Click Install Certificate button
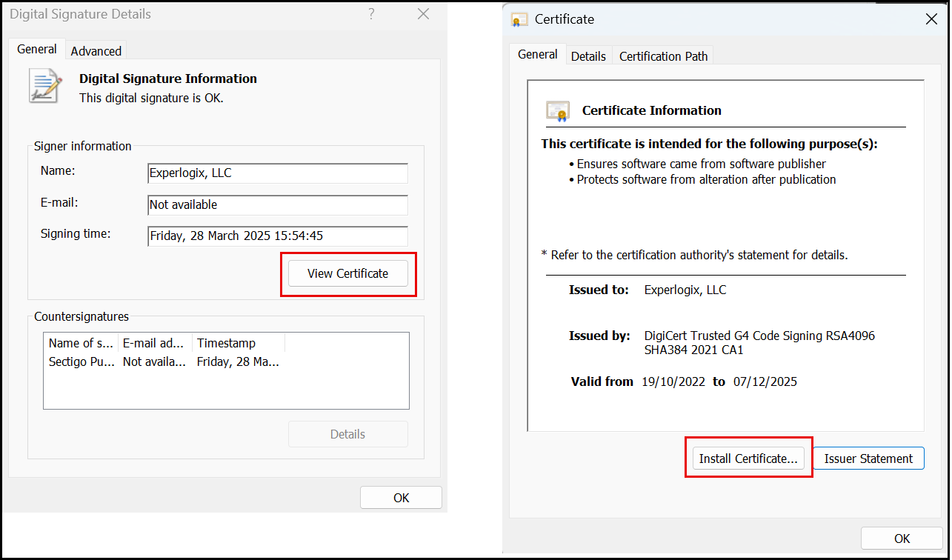 [748, 459]
